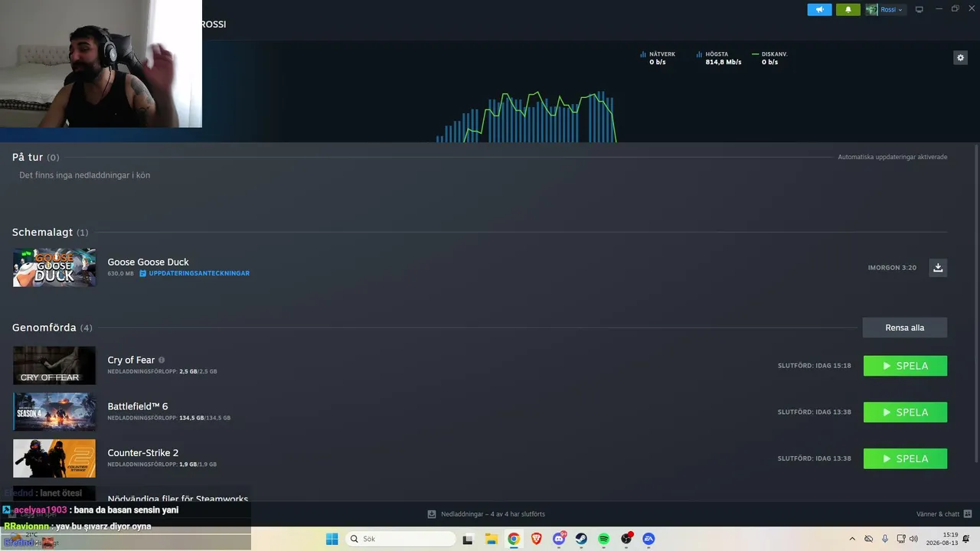Click Spela for Cry of Fear
Viewport: 980px width, 551px height.
pyautogui.click(x=905, y=366)
